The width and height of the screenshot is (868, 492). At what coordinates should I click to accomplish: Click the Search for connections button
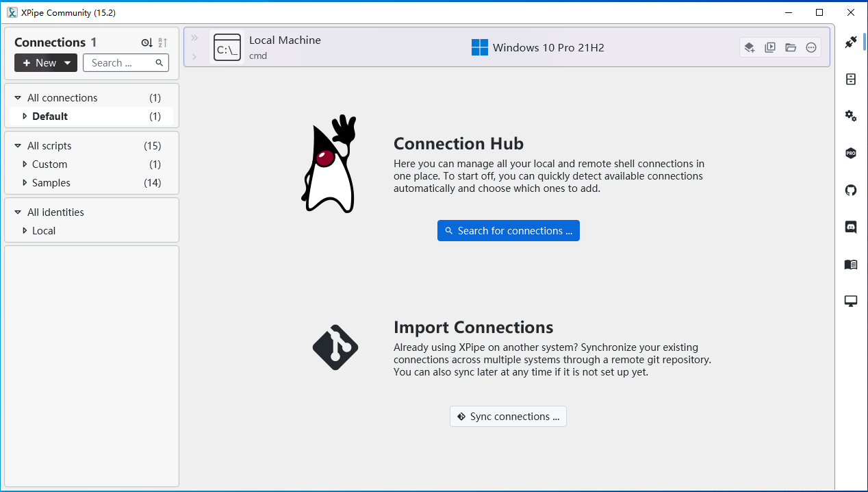[x=509, y=231]
